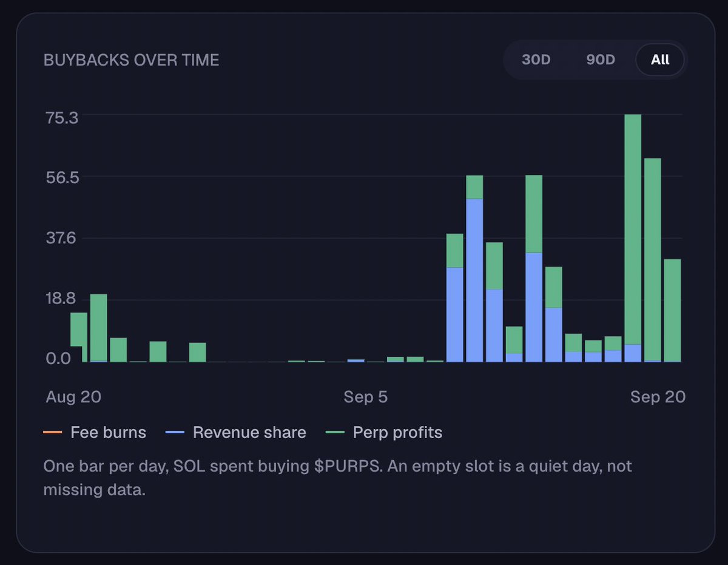The height and width of the screenshot is (565, 728).
Task: Toggle the Revenue share legend entry
Action: (236, 433)
